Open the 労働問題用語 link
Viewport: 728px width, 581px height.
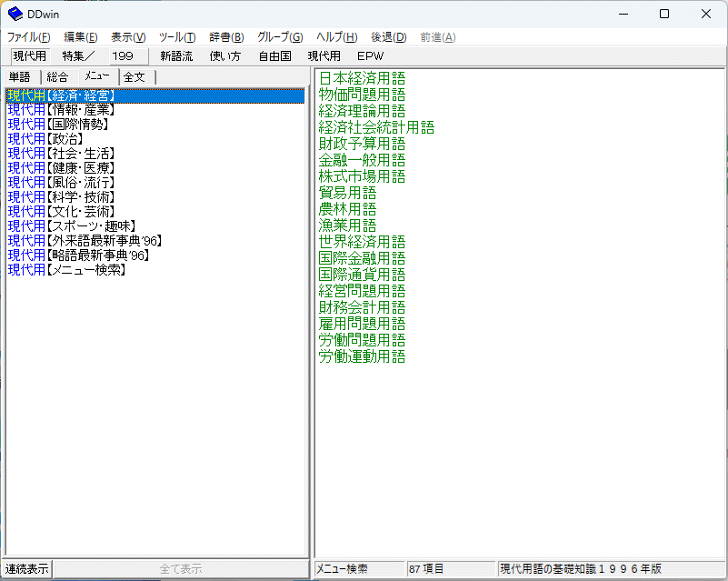362,339
